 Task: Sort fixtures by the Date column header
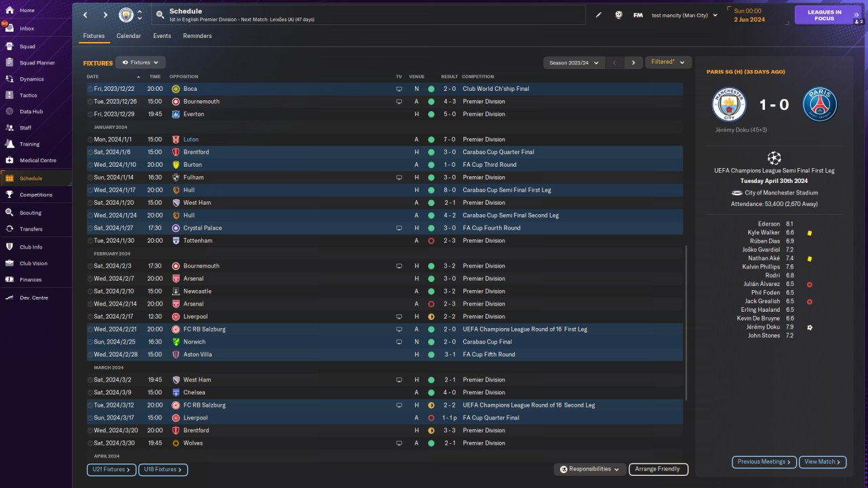click(93, 77)
